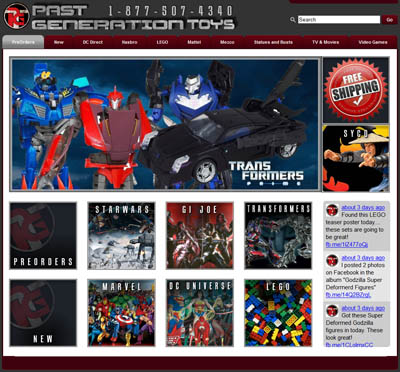Click the Go search button
Image resolution: width=400 pixels, height=372 pixels.
point(389,20)
